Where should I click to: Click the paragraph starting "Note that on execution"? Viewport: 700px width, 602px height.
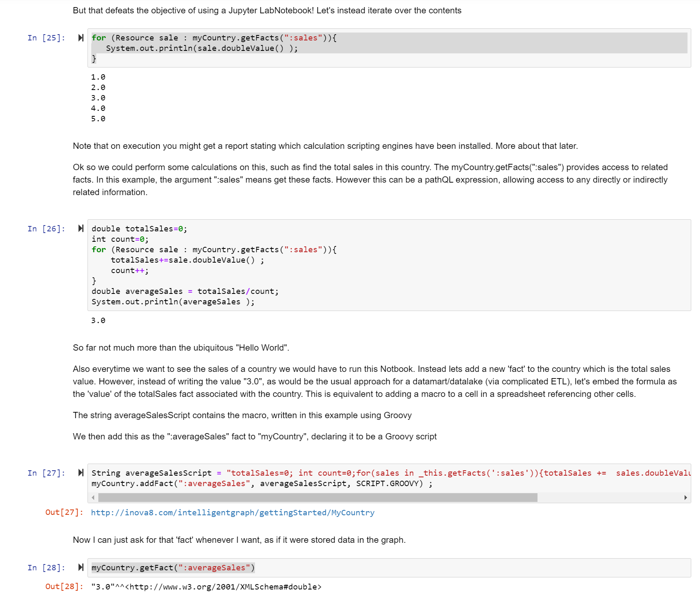tap(325, 146)
